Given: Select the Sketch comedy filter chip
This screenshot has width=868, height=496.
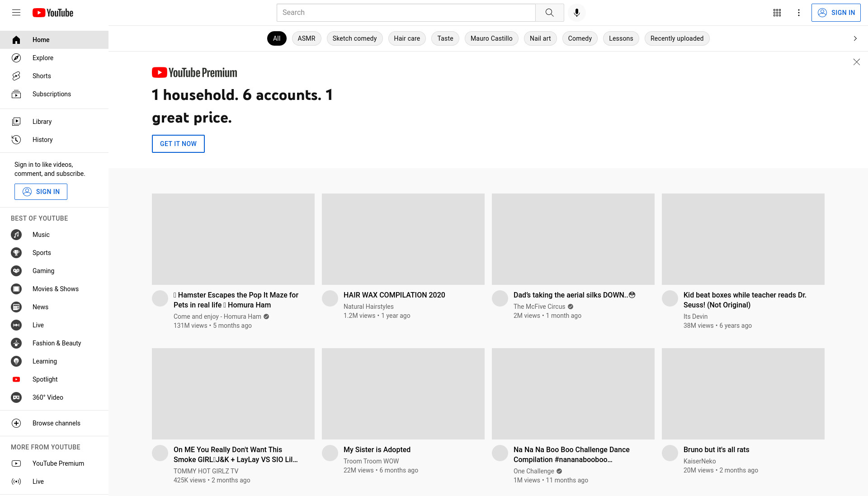Looking at the screenshot, I should (x=354, y=38).
